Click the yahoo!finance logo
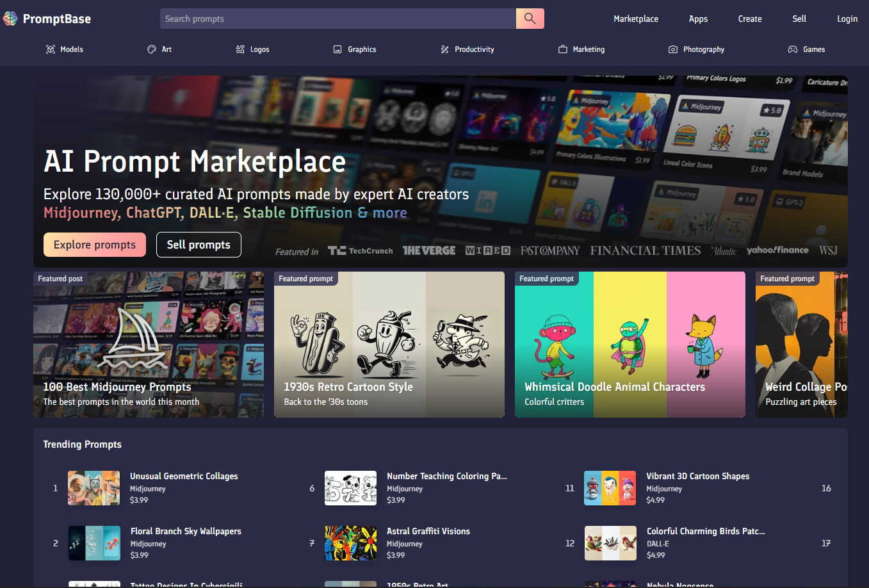The image size is (869, 588). (x=777, y=250)
